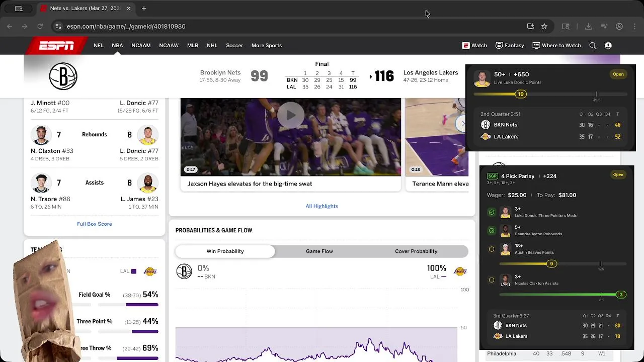Click the Open badge on Luka Doncic bet
The image size is (644, 362).
click(618, 74)
